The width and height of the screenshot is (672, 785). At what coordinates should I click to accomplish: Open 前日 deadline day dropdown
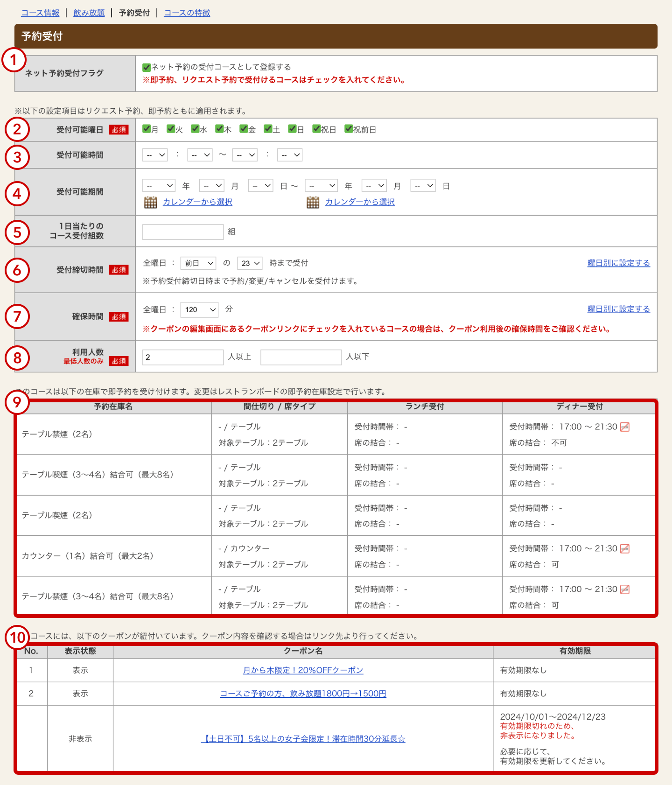tap(198, 263)
